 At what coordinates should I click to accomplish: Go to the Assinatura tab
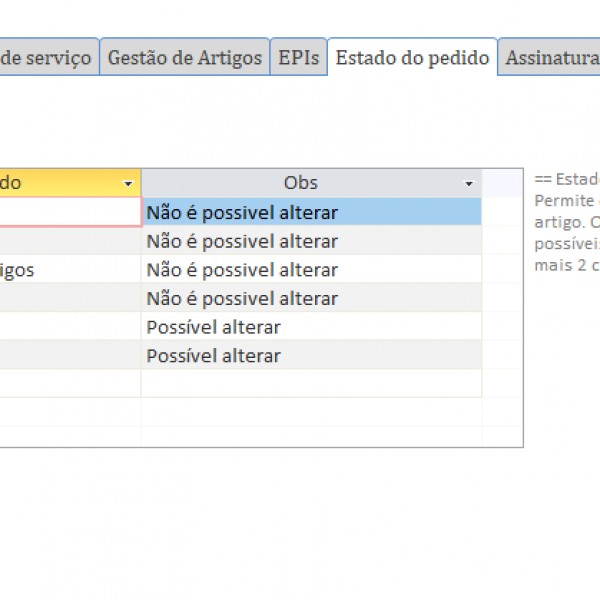pyautogui.click(x=551, y=58)
